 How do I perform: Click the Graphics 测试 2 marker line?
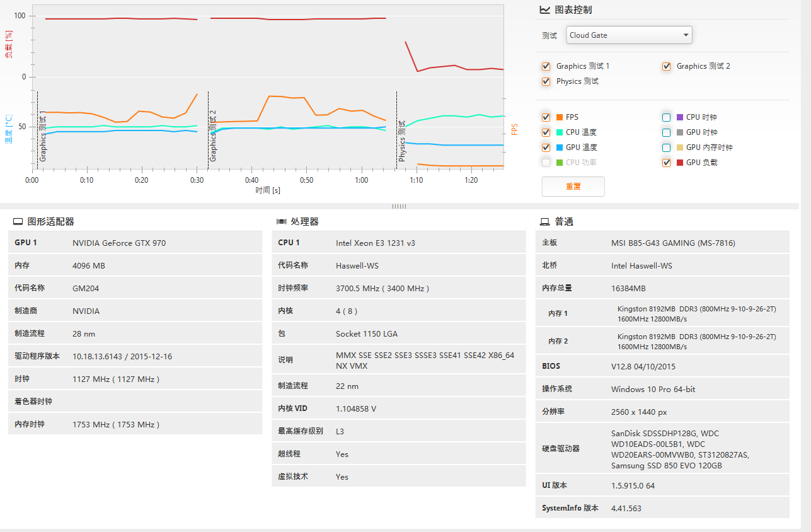coord(208,129)
